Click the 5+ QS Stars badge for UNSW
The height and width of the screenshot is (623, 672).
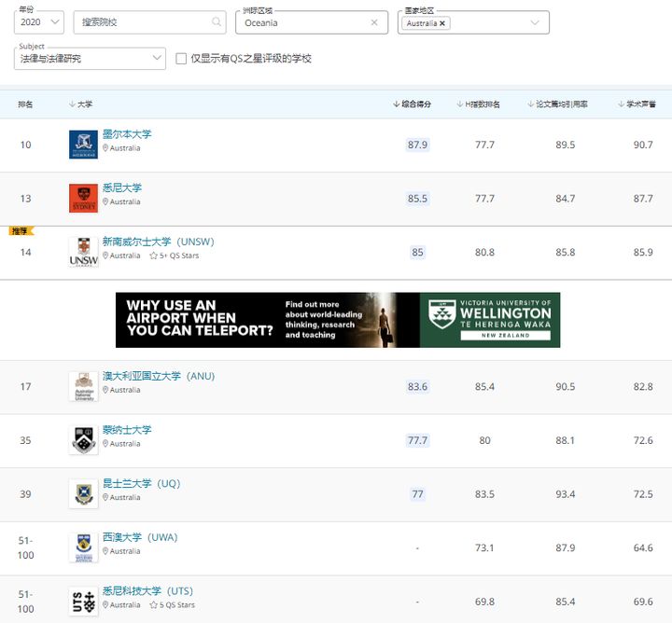pos(175,256)
